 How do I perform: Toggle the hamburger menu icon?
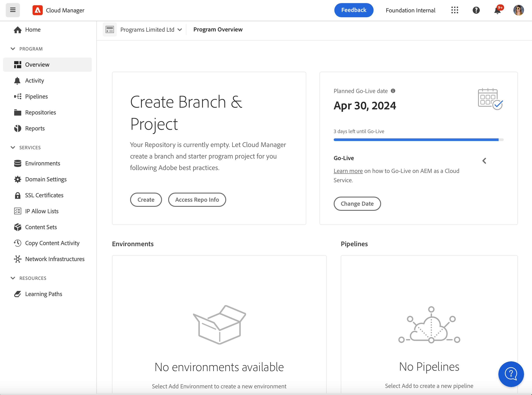13,10
